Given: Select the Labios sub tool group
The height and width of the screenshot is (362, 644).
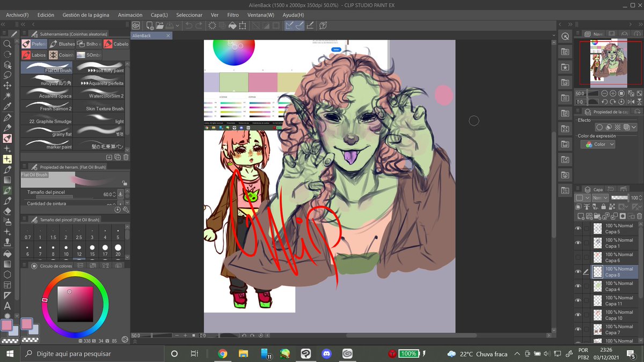Looking at the screenshot, I should (x=34, y=55).
